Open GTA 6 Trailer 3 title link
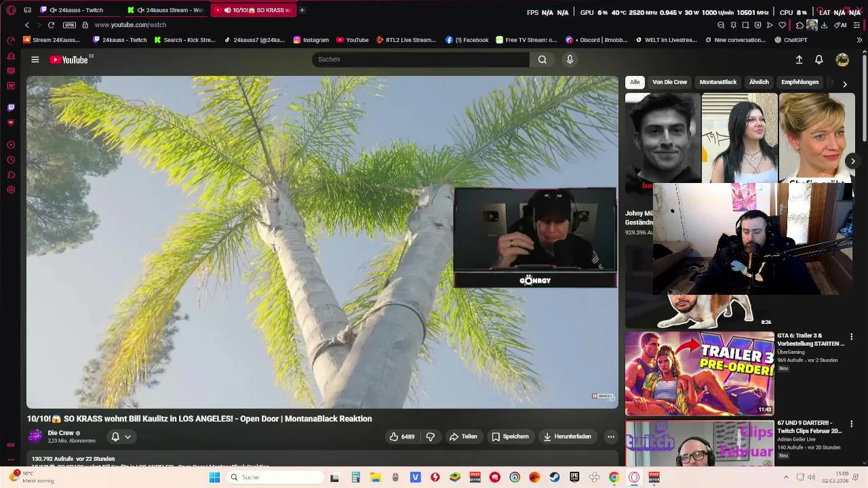This screenshot has height=488, width=868. [x=810, y=340]
